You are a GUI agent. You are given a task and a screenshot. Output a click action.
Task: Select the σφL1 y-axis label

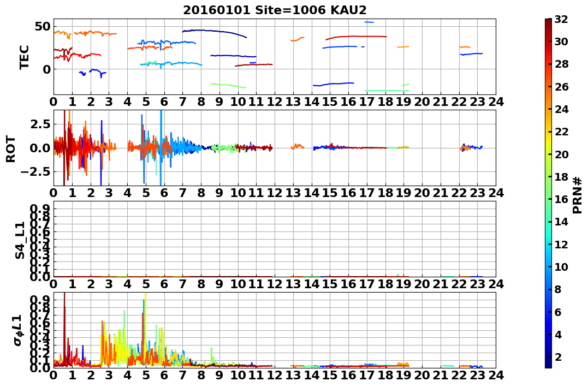click(x=19, y=330)
